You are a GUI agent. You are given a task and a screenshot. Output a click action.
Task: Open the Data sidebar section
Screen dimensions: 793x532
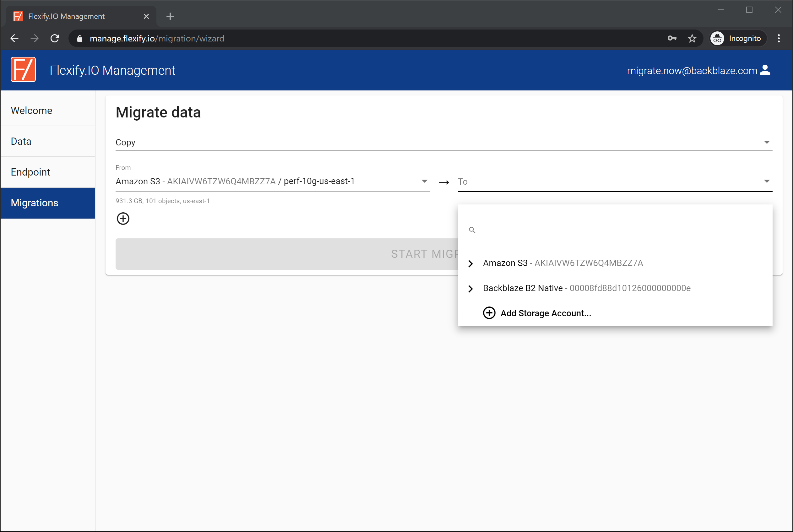(21, 141)
